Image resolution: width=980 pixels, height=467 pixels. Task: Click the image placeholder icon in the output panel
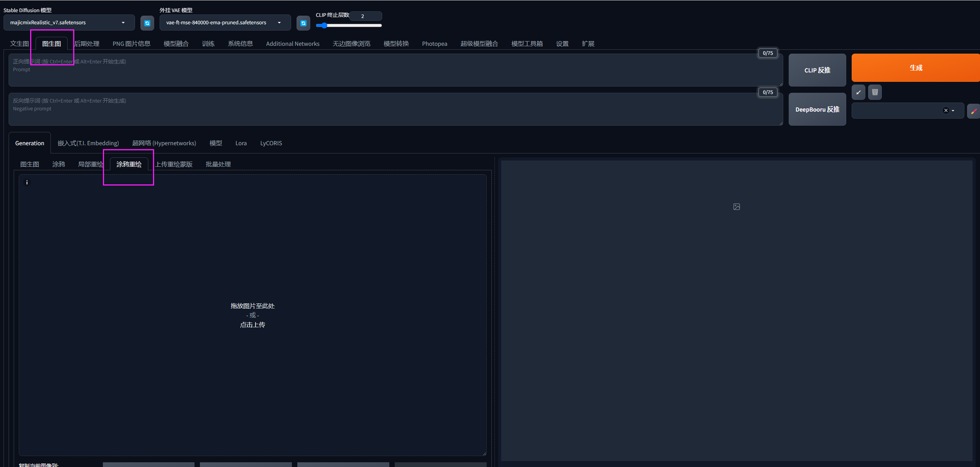[x=736, y=207]
